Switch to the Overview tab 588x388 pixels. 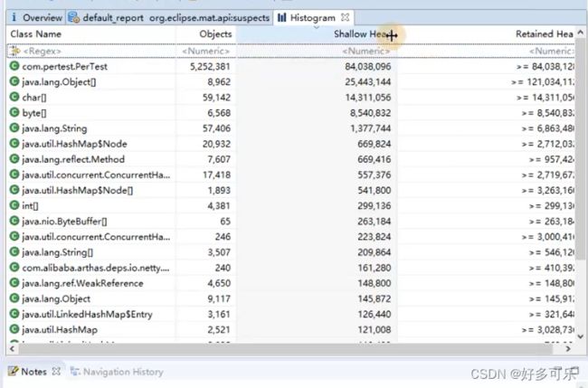point(36,17)
